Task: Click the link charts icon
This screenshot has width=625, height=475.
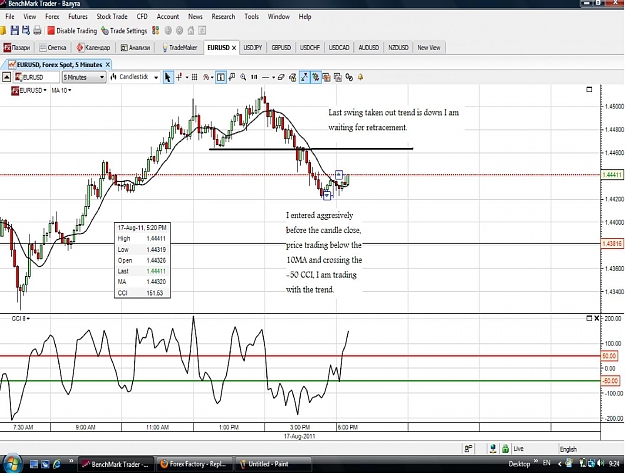Action: (x=349, y=77)
